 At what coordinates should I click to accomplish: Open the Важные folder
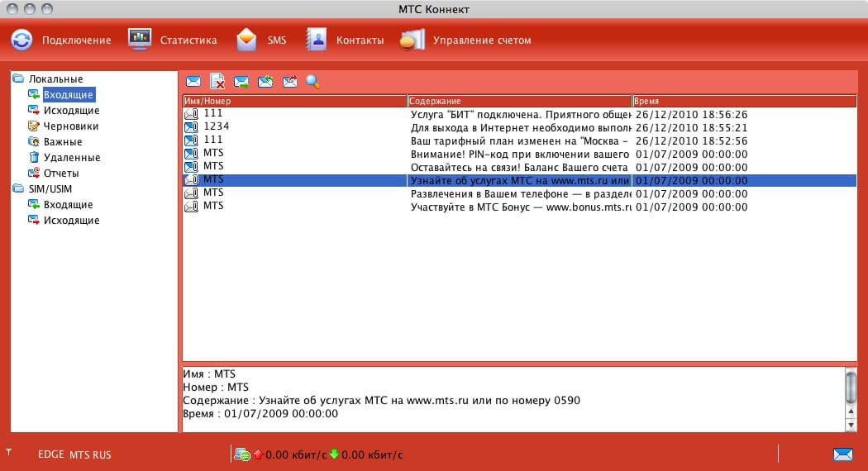[63, 141]
